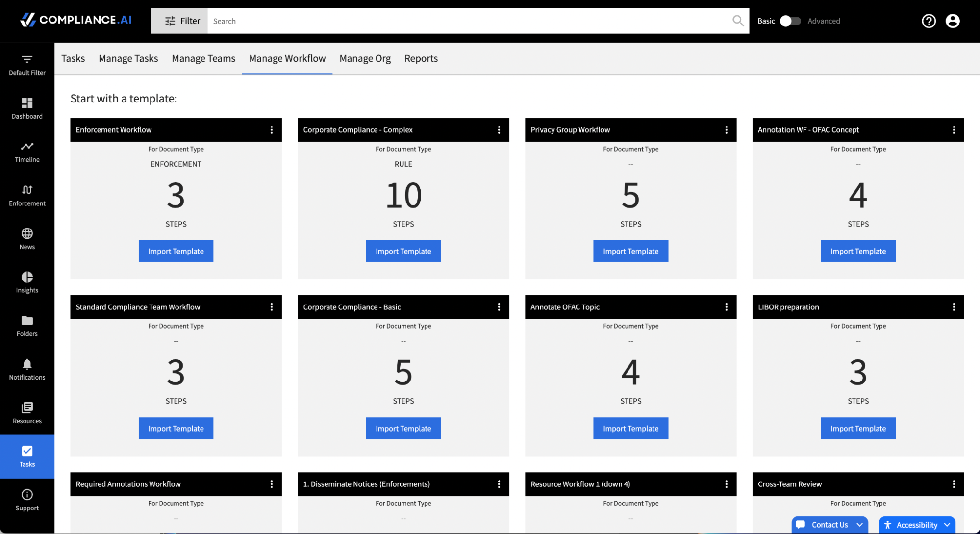
Task: Switch to the Manage Org tab
Action: click(x=365, y=58)
